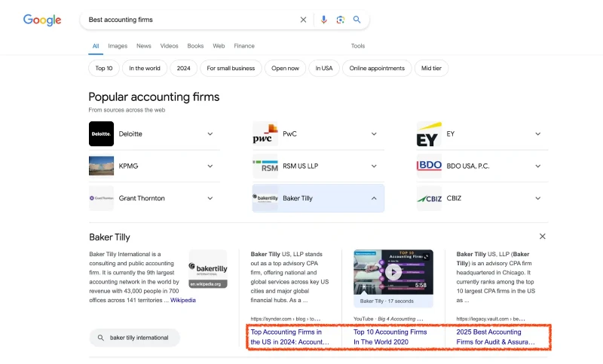Open 2025 Best Accounting Firms for Audit link
Screen dimensions: 603x364
tap(495, 337)
